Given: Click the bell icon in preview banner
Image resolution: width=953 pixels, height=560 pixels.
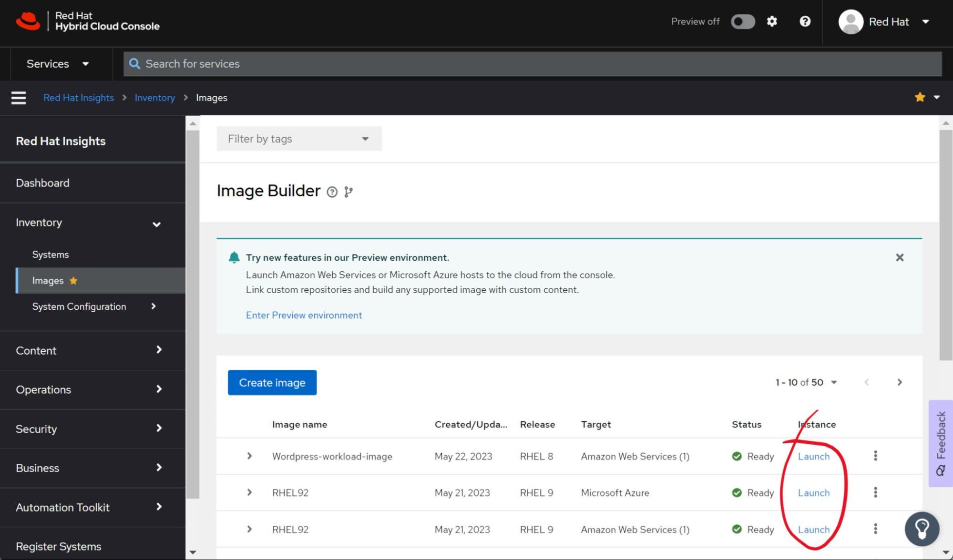Looking at the screenshot, I should (234, 257).
